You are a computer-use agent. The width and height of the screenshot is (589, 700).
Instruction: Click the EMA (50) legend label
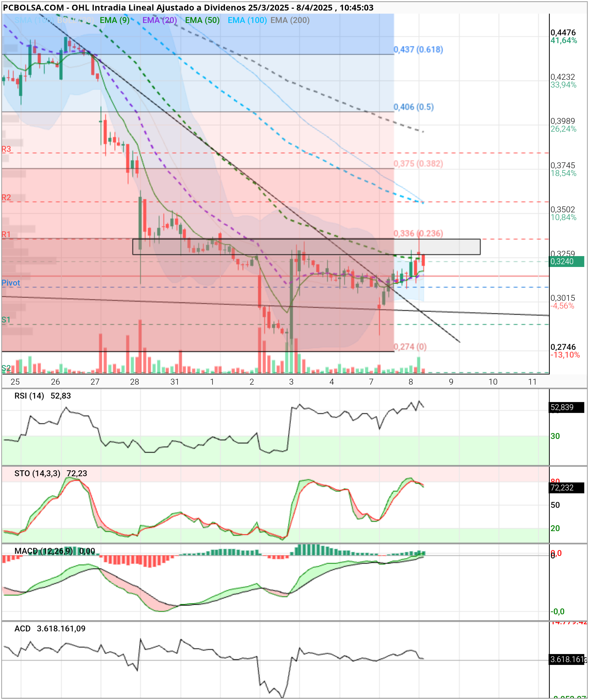(x=202, y=20)
